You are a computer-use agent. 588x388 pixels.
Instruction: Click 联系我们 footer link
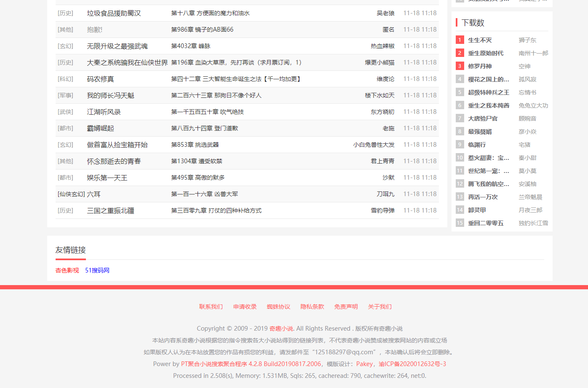tap(211, 307)
